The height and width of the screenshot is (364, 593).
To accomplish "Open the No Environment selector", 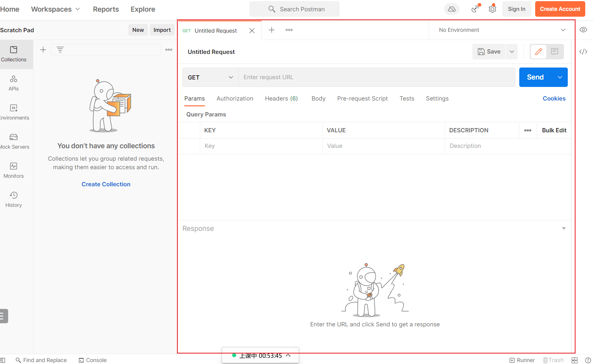I will tap(501, 30).
